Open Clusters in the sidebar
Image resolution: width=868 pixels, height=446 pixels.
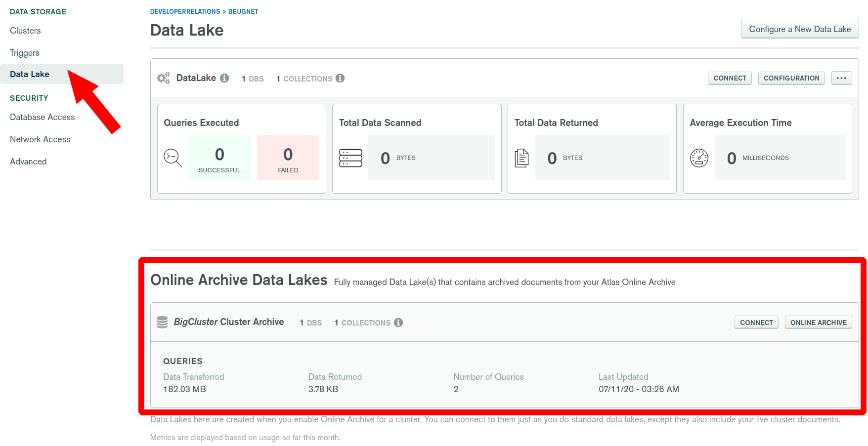tap(25, 31)
